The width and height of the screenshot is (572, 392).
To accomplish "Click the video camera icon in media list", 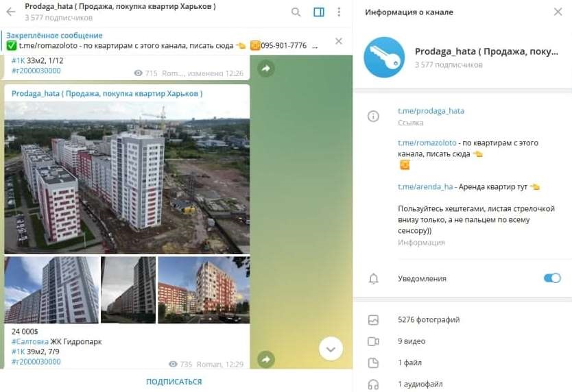I will click(373, 341).
